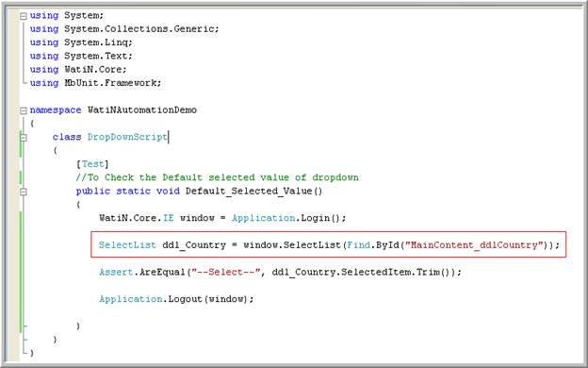Click the "--Select--" string literal
This screenshot has height=368, width=588.
[x=226, y=273]
